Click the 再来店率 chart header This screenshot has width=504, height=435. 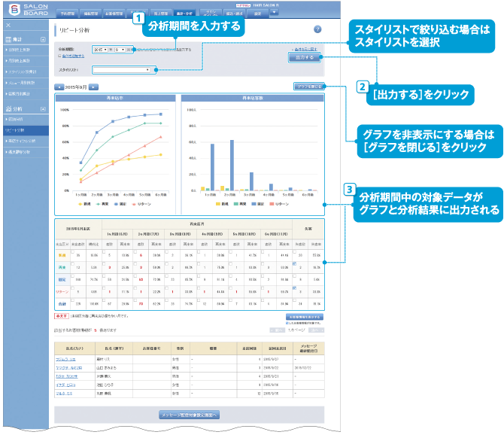point(115,98)
